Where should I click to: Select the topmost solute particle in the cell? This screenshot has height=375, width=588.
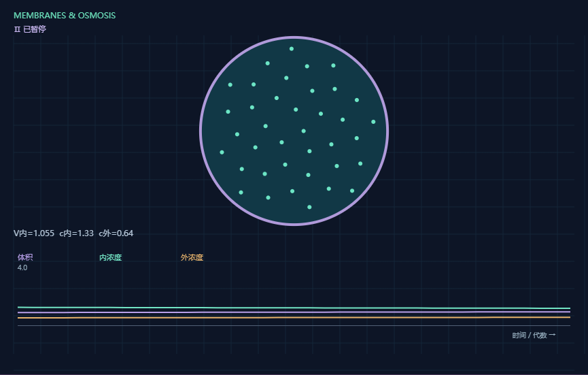[292, 49]
